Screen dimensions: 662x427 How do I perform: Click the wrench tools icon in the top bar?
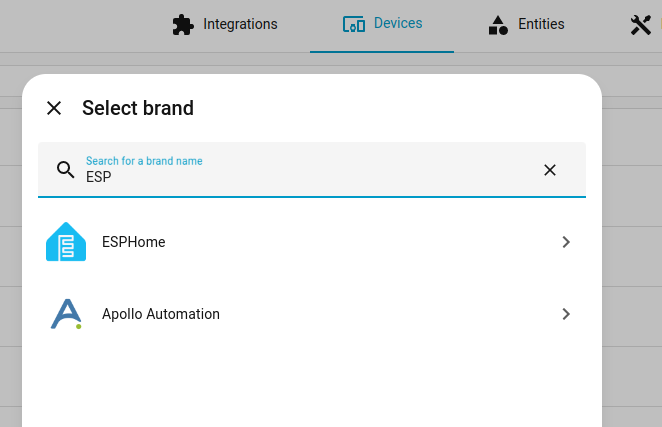(x=641, y=25)
